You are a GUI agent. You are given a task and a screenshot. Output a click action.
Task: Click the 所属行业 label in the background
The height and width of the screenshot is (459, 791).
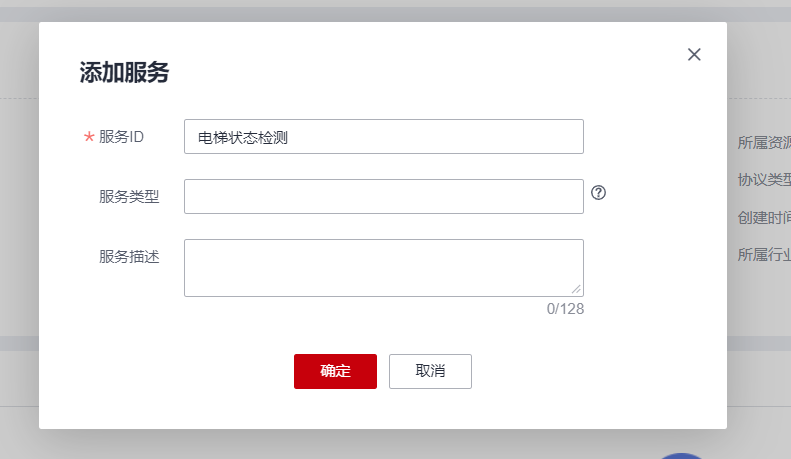pyautogui.click(x=764, y=254)
